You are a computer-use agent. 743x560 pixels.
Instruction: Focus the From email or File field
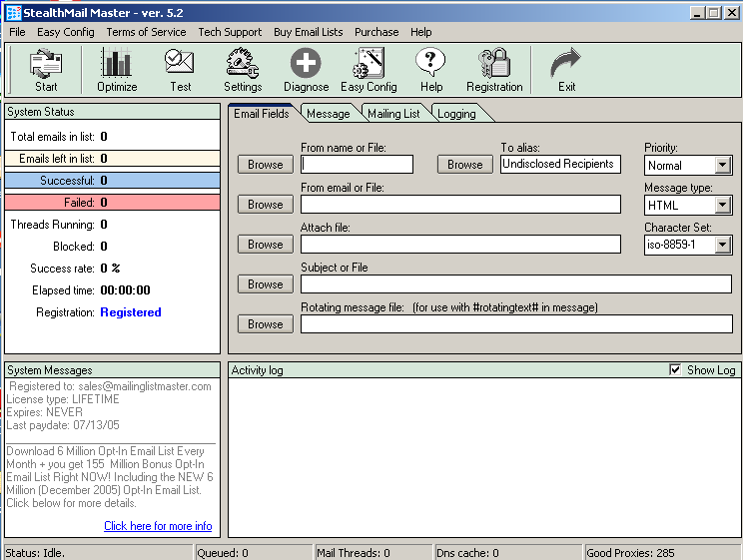(x=460, y=205)
